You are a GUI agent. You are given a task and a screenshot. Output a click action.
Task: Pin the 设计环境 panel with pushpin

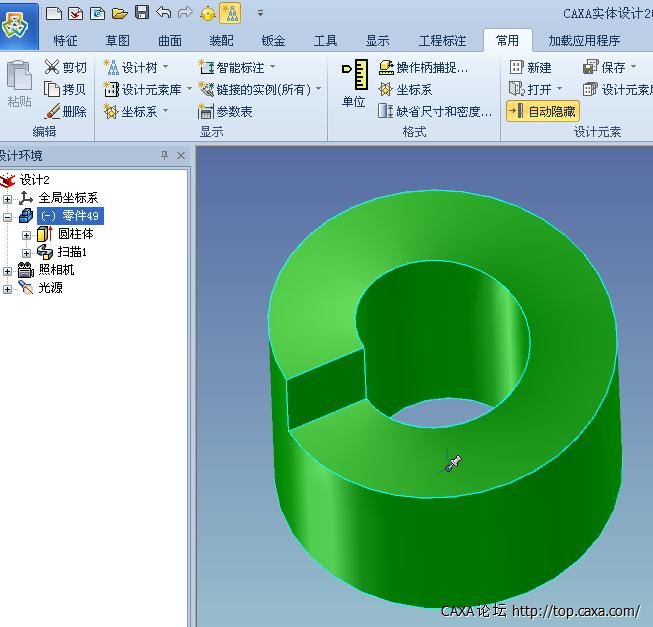(x=164, y=156)
